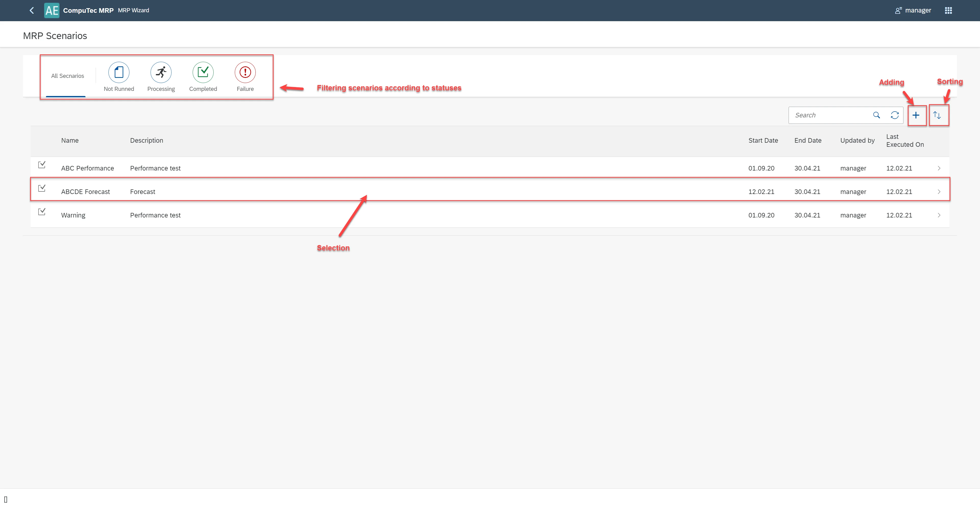
Task: Open ABCDE Forecast details chevron
Action: tap(939, 192)
